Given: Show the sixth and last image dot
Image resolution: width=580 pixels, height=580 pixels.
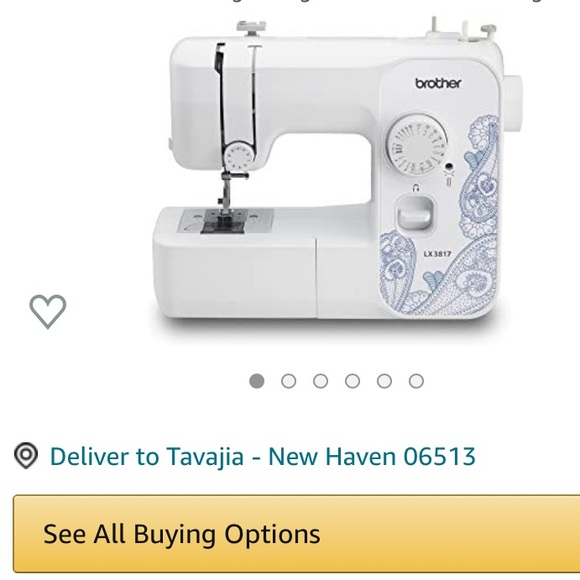Looking at the screenshot, I should point(416,381).
